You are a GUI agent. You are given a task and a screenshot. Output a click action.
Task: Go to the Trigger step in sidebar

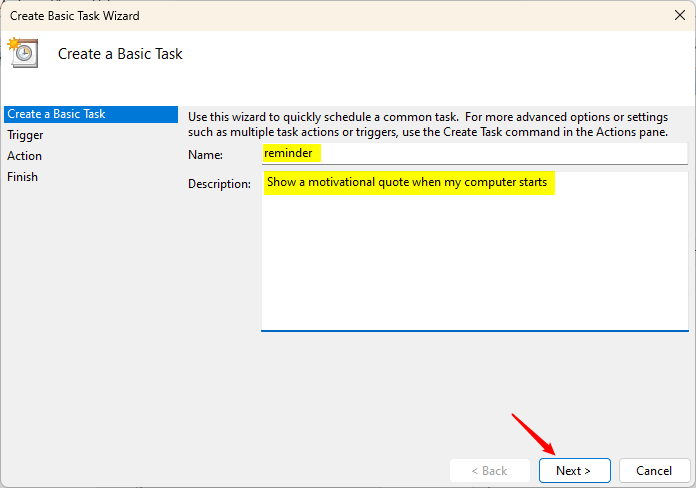(25, 135)
